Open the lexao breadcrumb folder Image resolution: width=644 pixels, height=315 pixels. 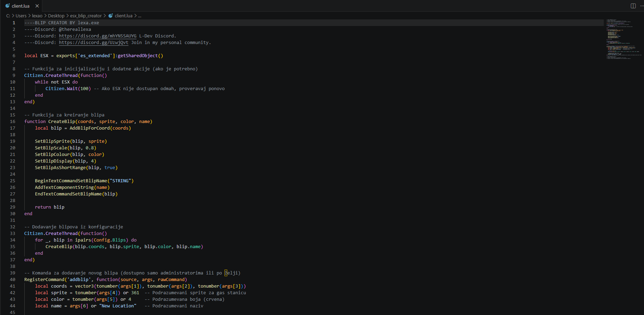click(x=37, y=16)
